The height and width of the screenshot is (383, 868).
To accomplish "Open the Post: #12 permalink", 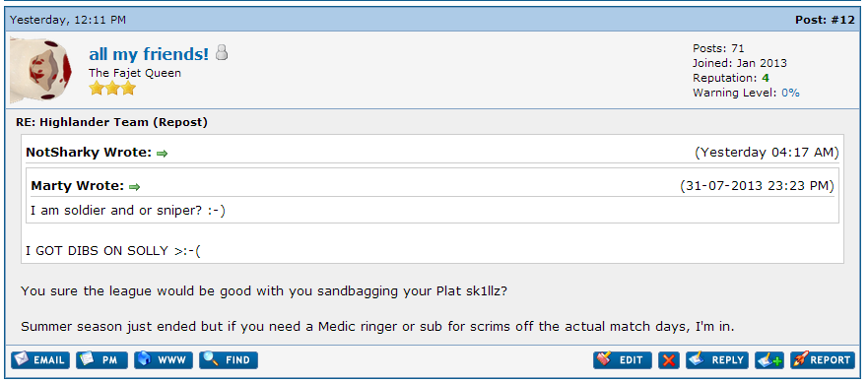I will click(x=825, y=20).
